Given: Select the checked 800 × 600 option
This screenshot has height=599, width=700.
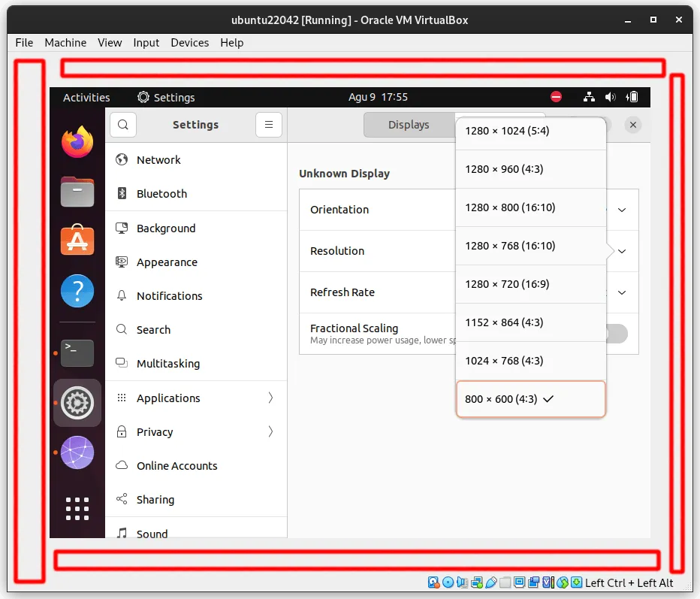Looking at the screenshot, I should (531, 399).
